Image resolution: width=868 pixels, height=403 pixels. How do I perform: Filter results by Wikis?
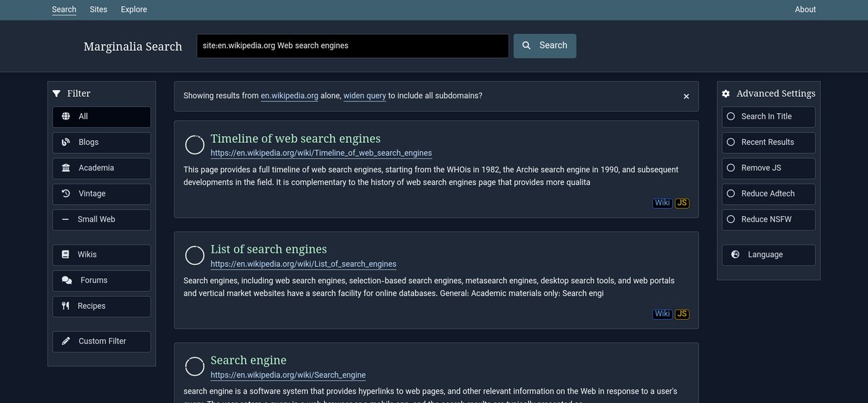[102, 255]
